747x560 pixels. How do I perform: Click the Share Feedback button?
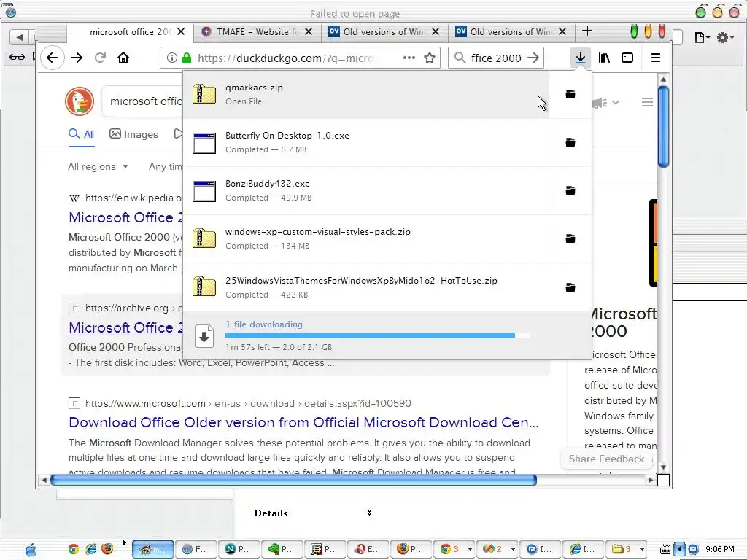(606, 459)
